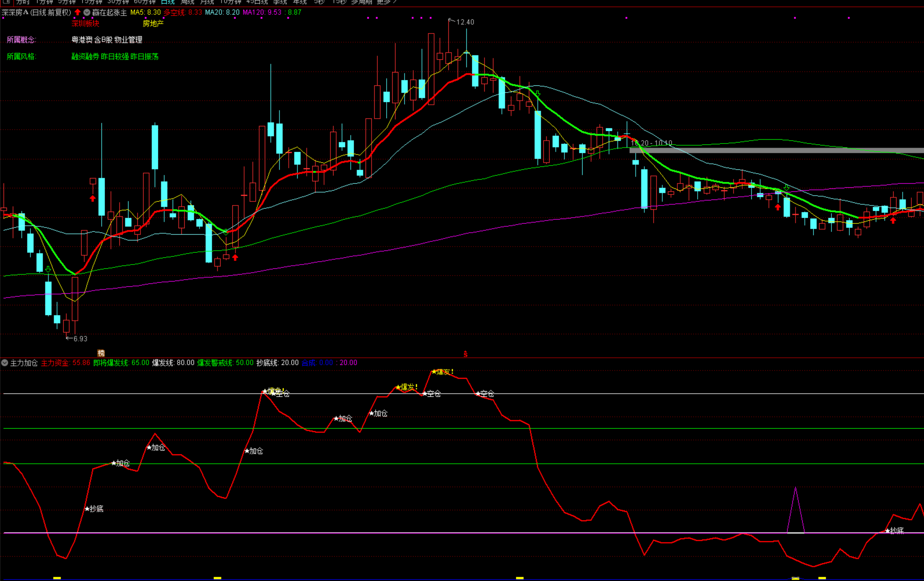The width and height of the screenshot is (924, 581).
Task: Click the highest ★爆发! marker
Action: 443,372
